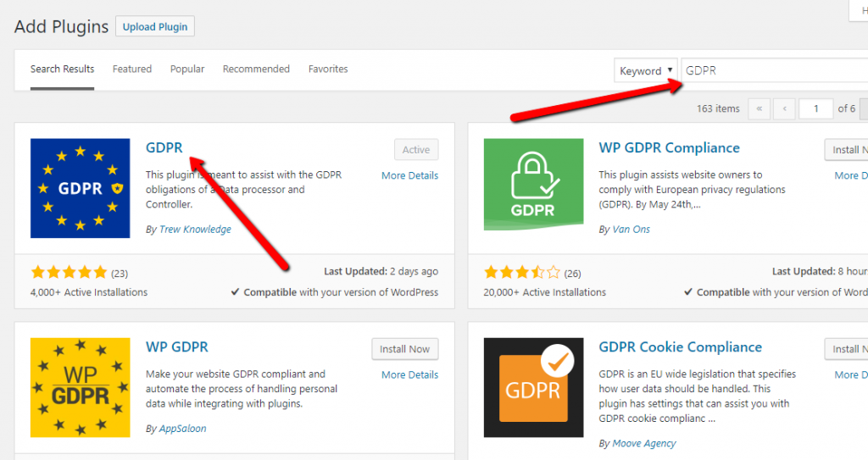Click the five-star rating of GDPR plugin
868x460 pixels.
coord(70,272)
